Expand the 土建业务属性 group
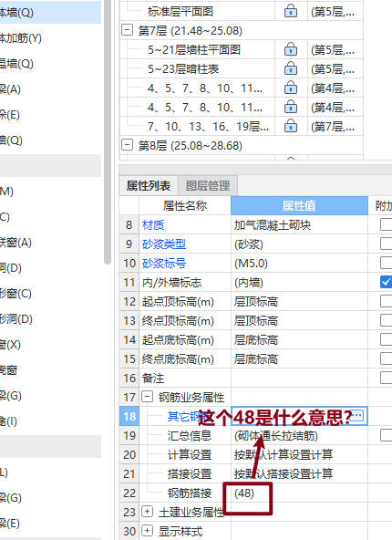 [147, 512]
